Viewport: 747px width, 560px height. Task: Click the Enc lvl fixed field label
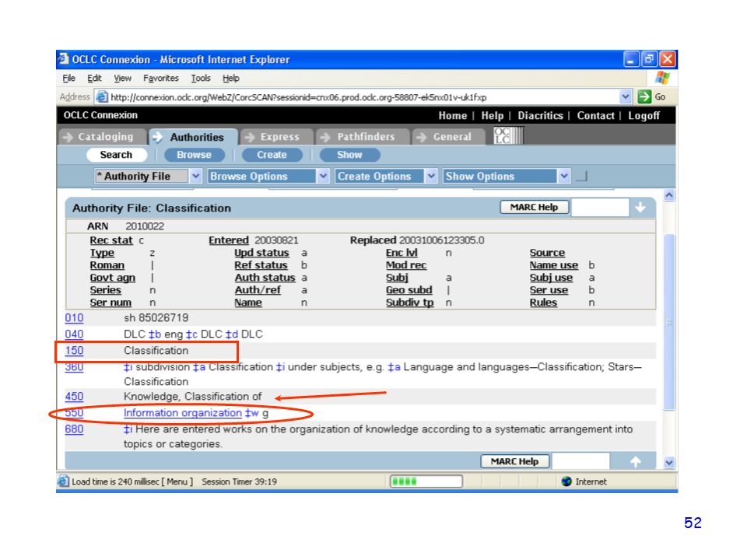click(402, 253)
